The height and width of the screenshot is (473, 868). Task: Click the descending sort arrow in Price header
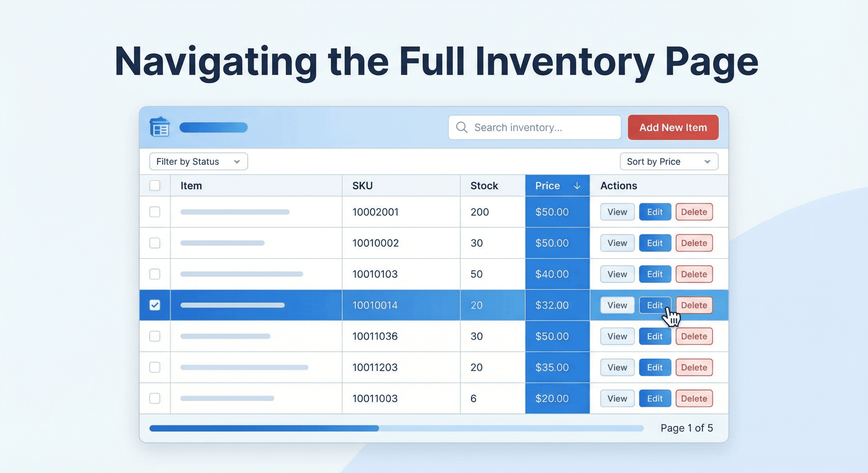(x=577, y=185)
